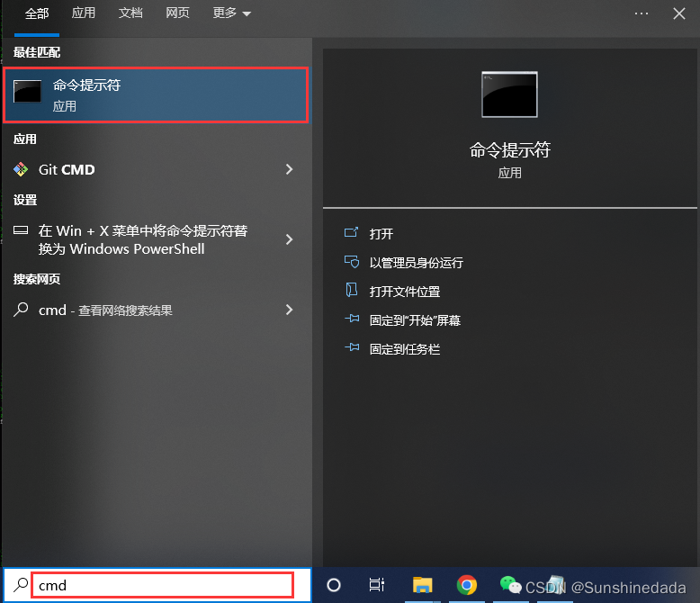
Task: Switch to the 应用 filter tab
Action: 84,13
